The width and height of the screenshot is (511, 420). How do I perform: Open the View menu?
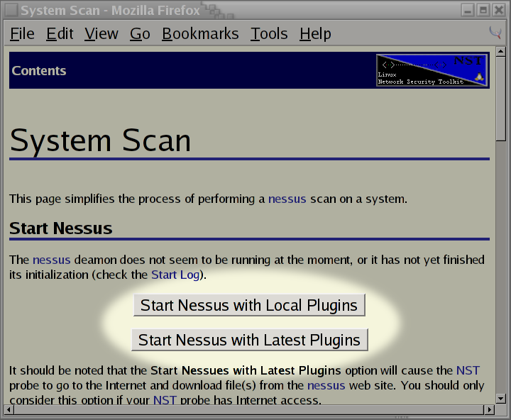pyautogui.click(x=101, y=34)
